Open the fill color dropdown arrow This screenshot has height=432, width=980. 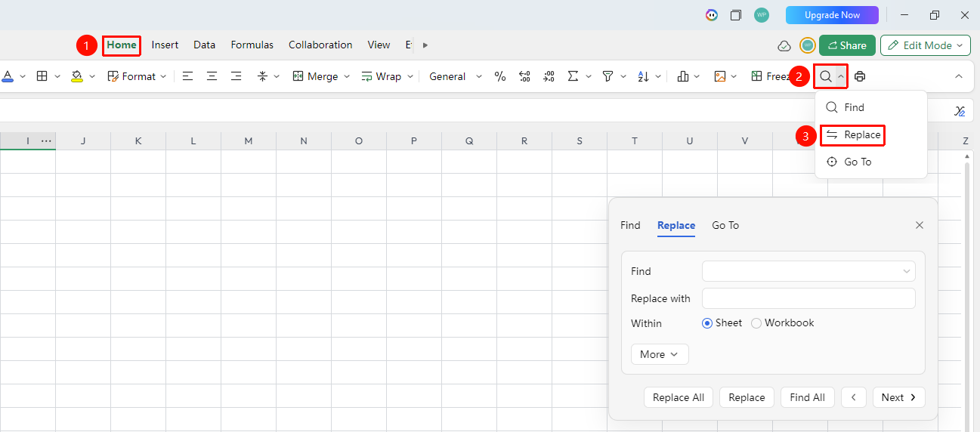pyautogui.click(x=92, y=76)
